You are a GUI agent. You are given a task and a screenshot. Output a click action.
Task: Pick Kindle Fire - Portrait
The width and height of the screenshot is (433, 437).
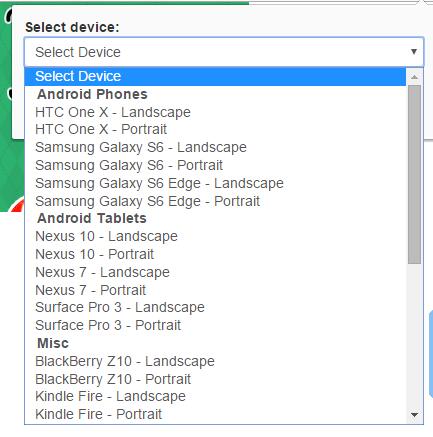(215, 414)
